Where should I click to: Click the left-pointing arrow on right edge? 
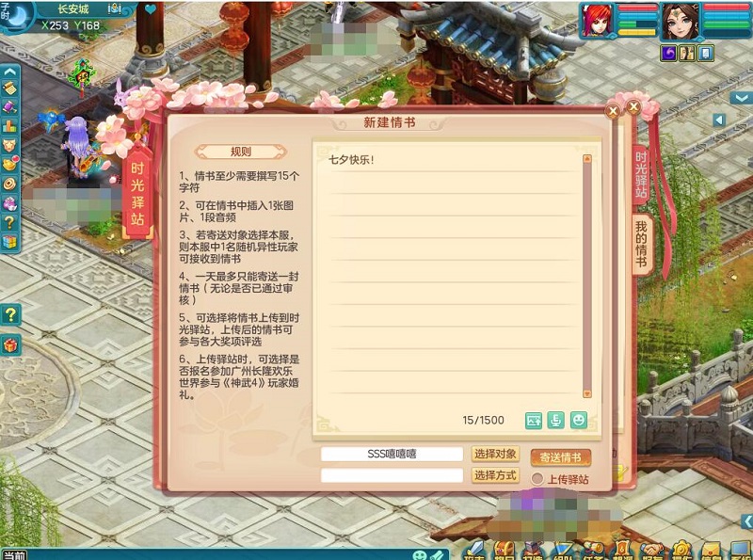(719, 120)
